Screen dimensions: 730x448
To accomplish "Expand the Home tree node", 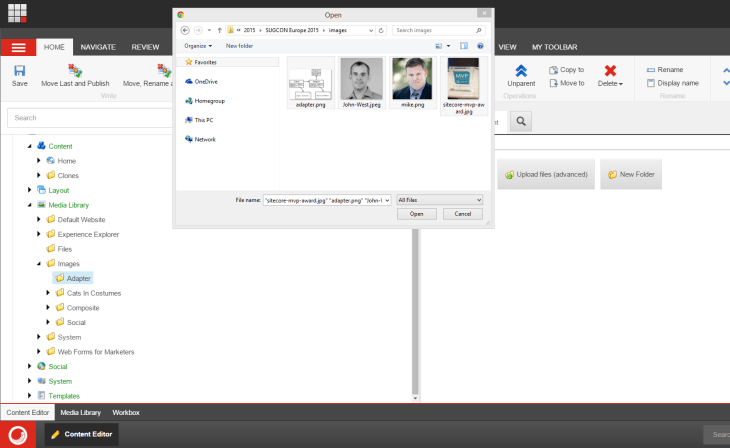I will (39, 161).
